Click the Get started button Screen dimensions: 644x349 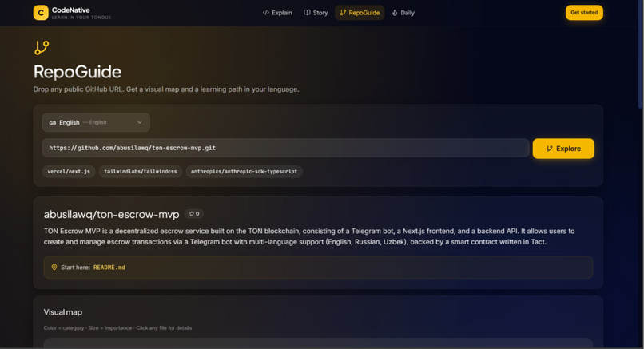(584, 13)
